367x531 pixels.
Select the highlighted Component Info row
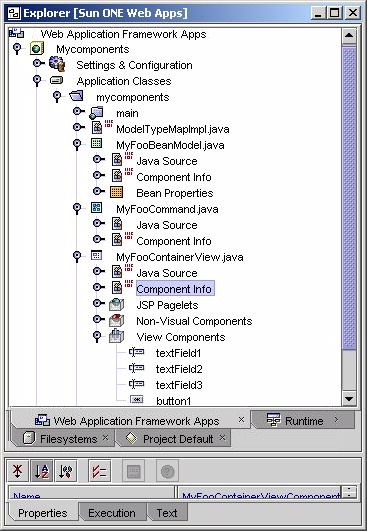coord(175,289)
